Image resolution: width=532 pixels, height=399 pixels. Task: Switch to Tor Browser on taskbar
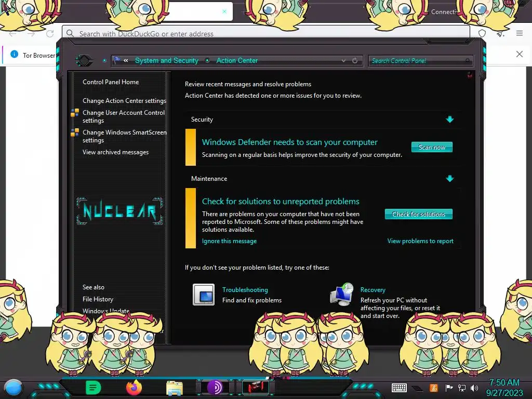click(x=215, y=388)
